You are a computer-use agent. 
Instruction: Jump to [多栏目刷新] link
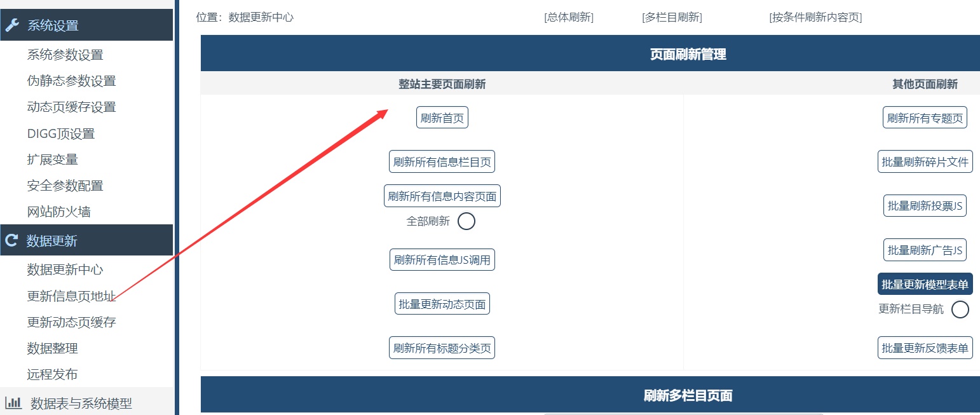click(672, 18)
